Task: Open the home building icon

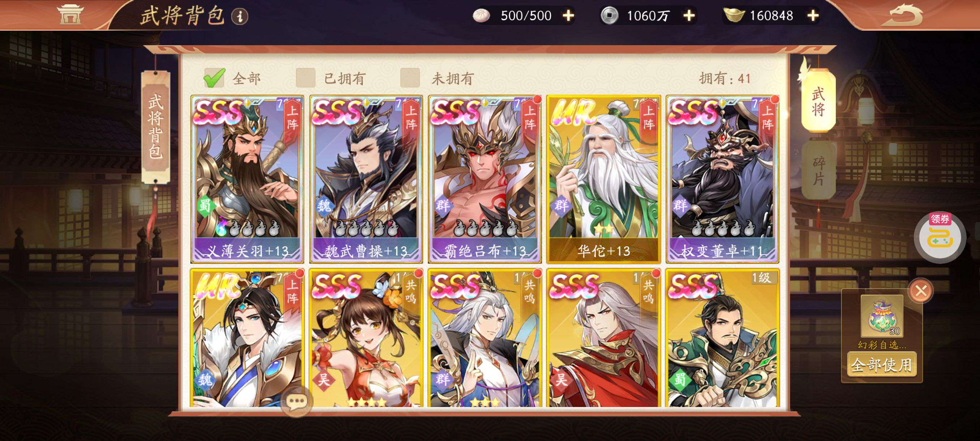Action: (69, 14)
